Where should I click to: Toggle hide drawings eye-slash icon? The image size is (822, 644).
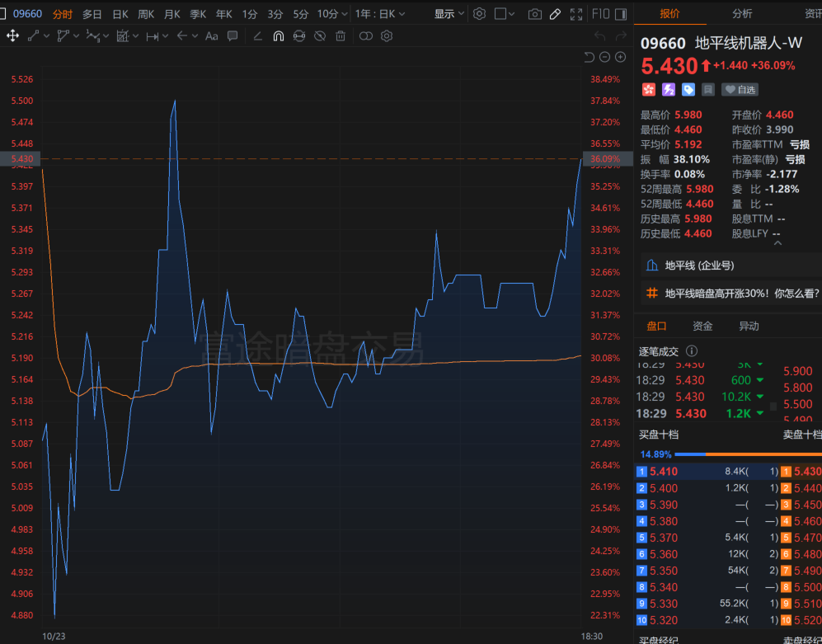pyautogui.click(x=321, y=35)
